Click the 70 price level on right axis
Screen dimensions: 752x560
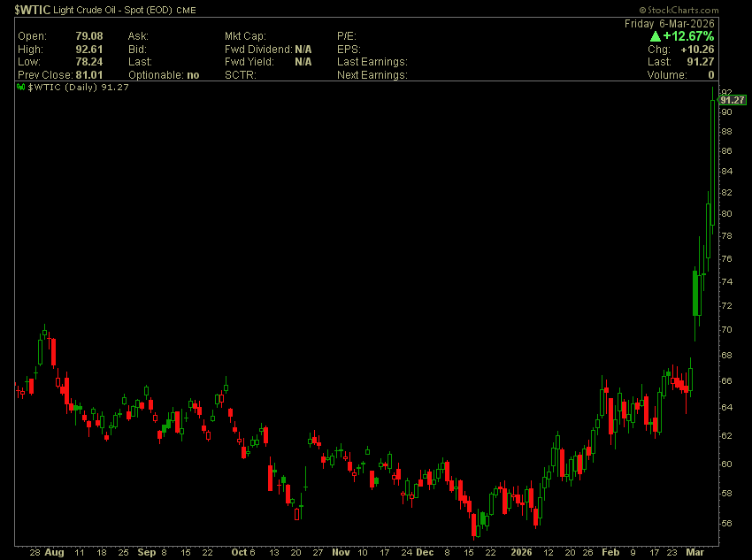(x=726, y=330)
